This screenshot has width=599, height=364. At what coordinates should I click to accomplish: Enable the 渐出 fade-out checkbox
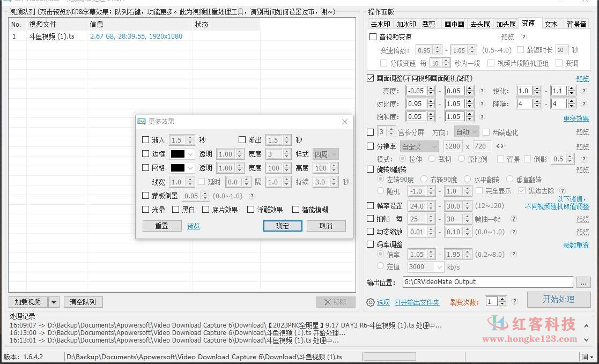coord(242,140)
